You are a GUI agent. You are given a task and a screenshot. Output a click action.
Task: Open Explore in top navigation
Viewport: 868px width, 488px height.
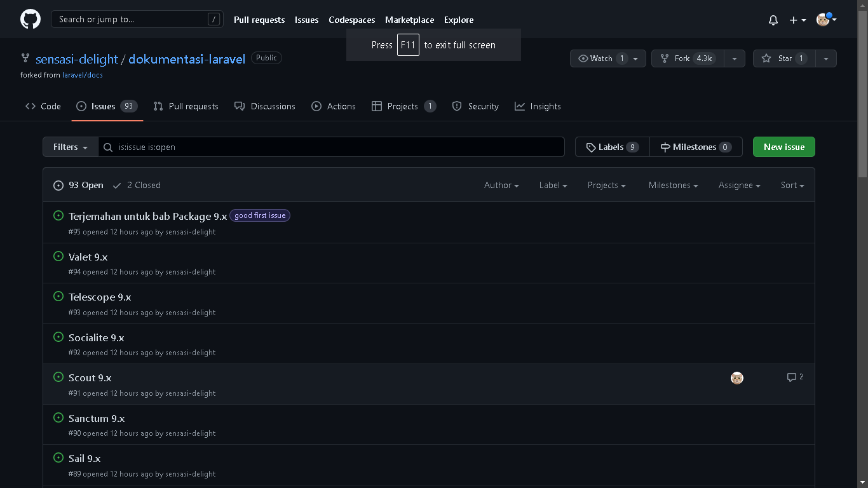[459, 20]
